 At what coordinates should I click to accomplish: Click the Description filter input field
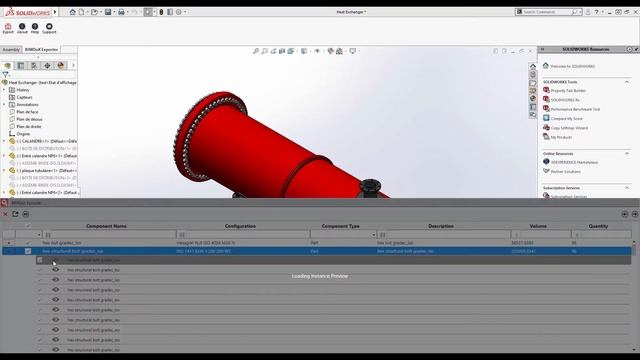point(444,235)
